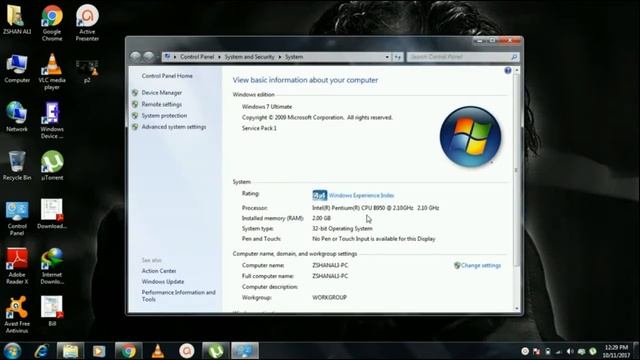The image size is (640, 360).
Task: Switch to Chrome in the taskbar
Action: (x=128, y=351)
